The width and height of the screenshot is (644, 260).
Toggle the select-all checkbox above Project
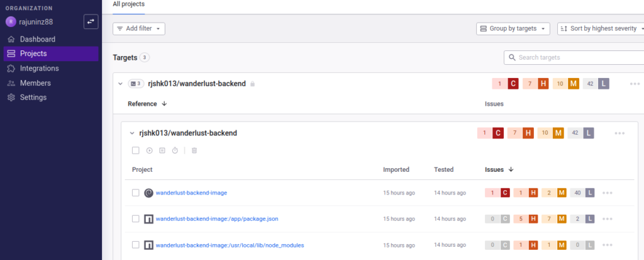(x=136, y=150)
